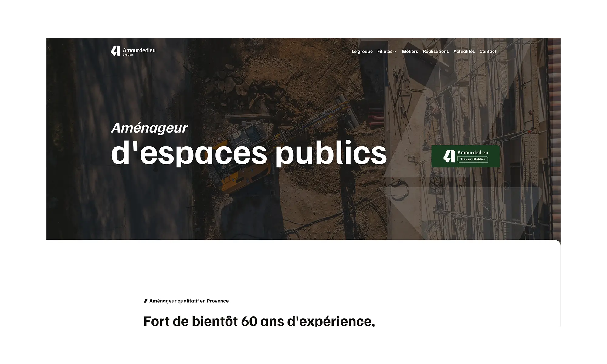Viewport: 607px width, 364px height.
Task: Click the "Aménageur qualitatif en Provence" tagline
Action: tap(188, 301)
